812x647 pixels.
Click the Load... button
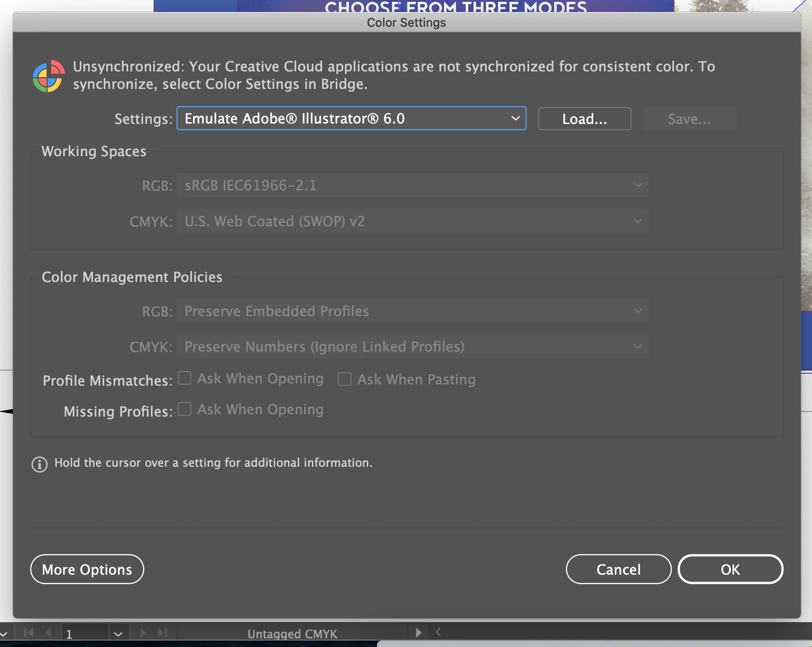(x=584, y=119)
